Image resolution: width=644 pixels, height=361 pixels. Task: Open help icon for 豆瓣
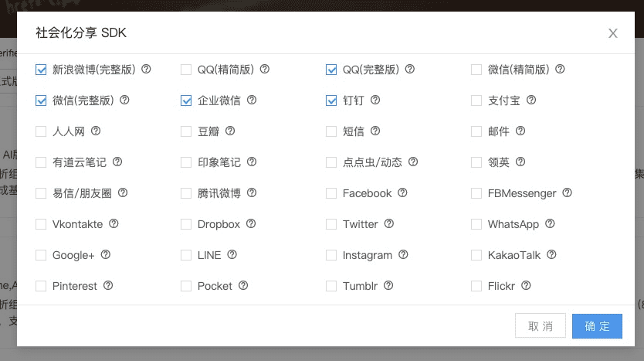230,131
